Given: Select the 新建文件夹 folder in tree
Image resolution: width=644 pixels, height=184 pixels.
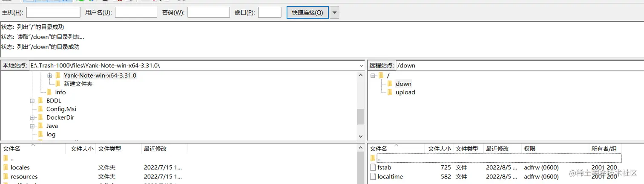Looking at the screenshot, I should pyautogui.click(x=78, y=84).
